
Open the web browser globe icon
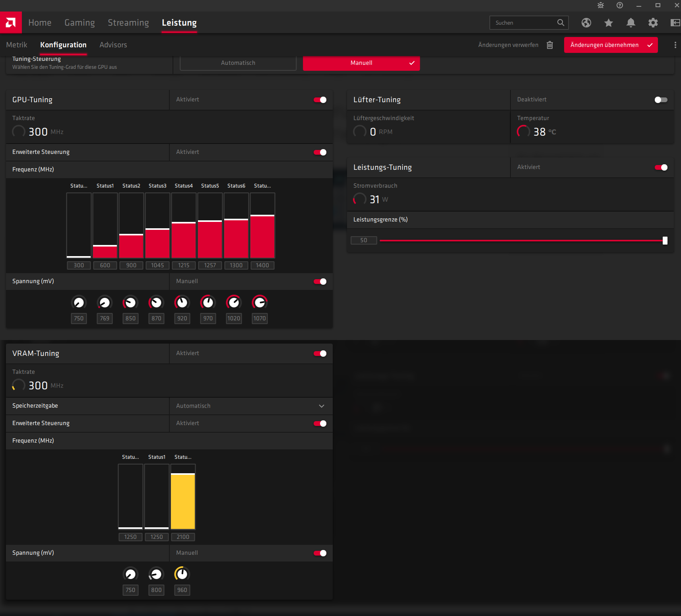pyautogui.click(x=586, y=23)
